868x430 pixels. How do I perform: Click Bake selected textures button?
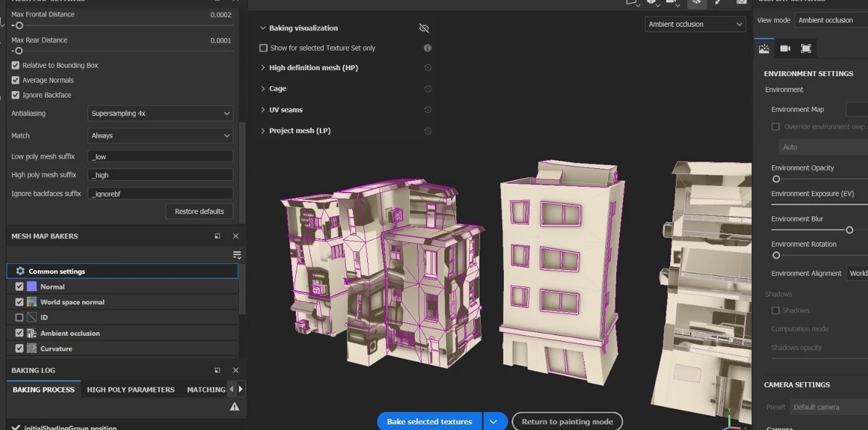point(429,422)
